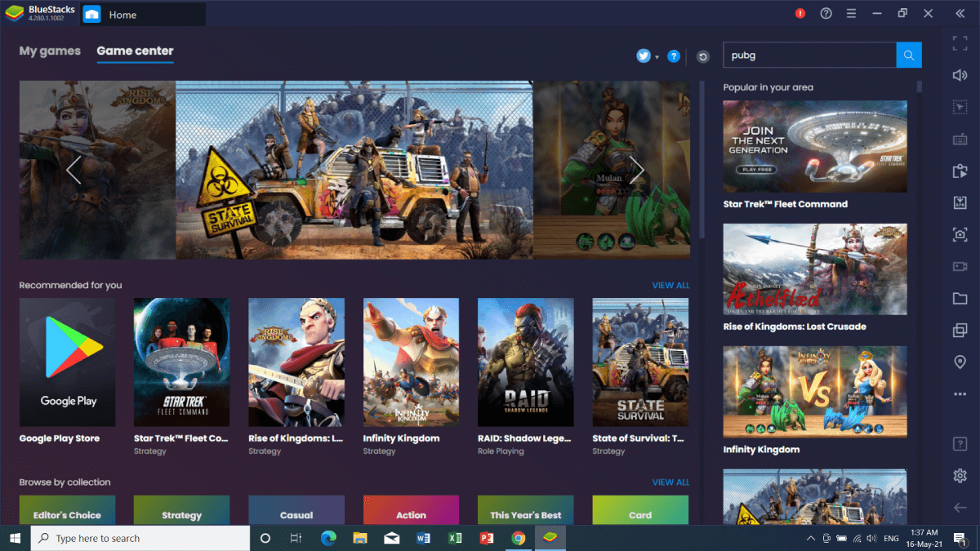Click the sidebar help question mark box
Viewport: 980px width, 551px height.
click(960, 444)
